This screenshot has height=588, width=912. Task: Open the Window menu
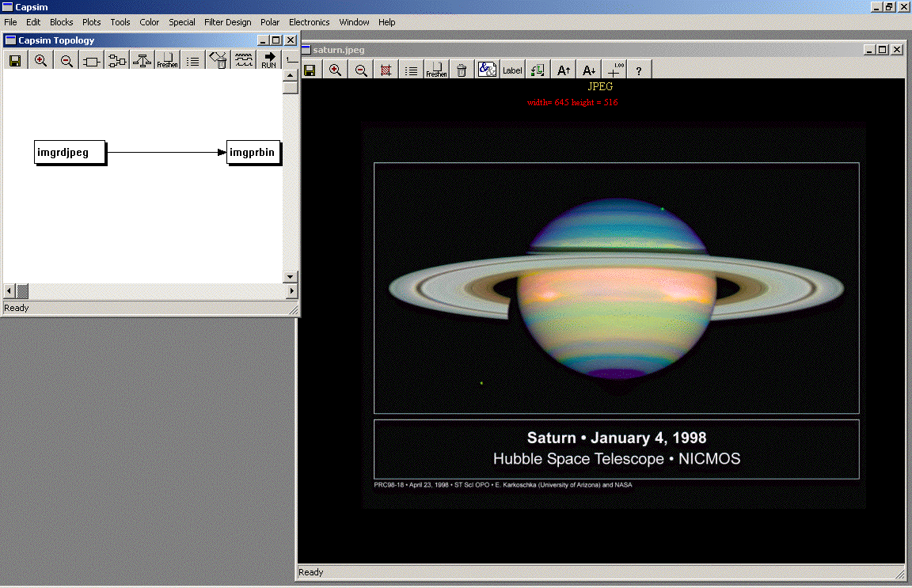354,22
